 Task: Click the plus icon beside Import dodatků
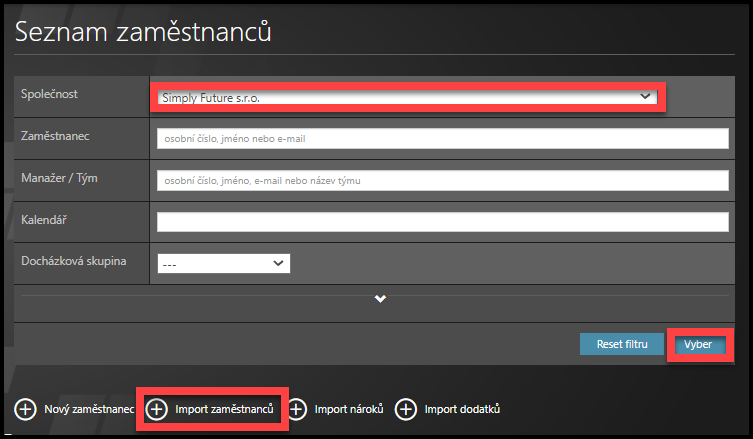pos(405,409)
